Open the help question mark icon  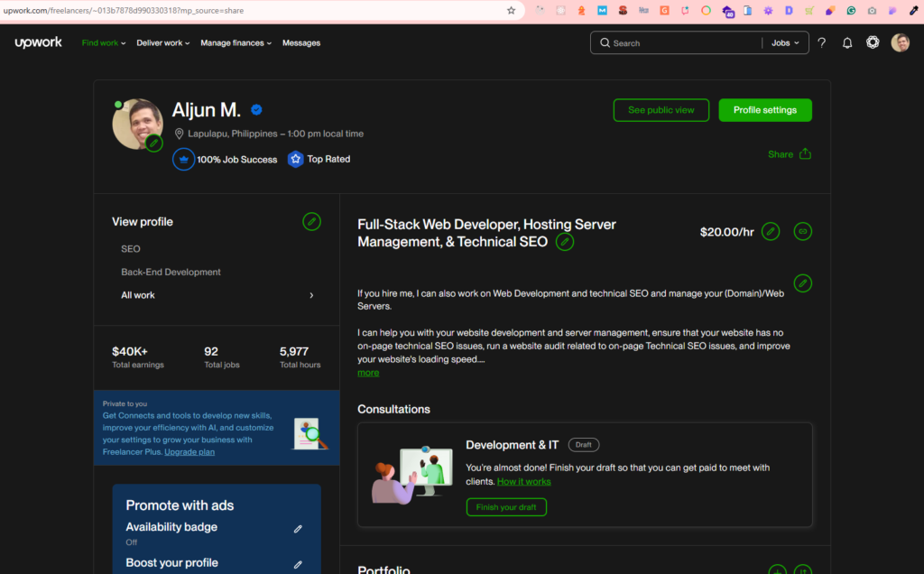tap(821, 42)
